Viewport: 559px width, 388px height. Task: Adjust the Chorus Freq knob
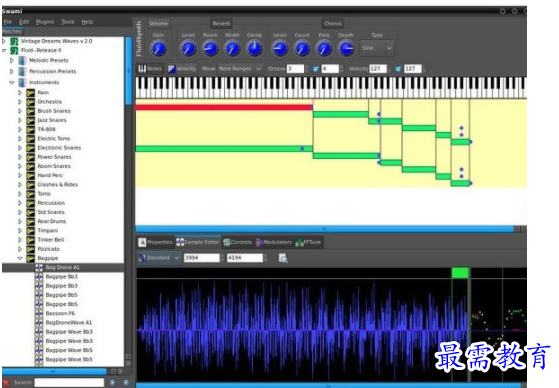click(x=324, y=48)
